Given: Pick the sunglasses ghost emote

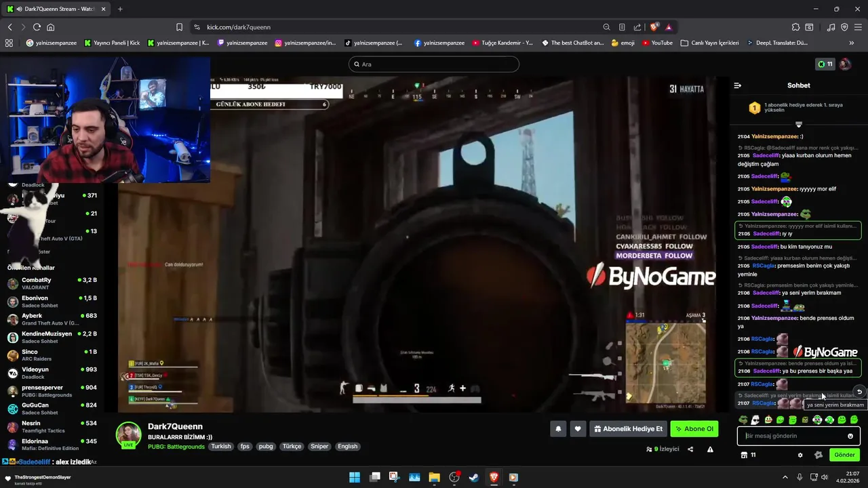Looking at the screenshot, I should point(755,420).
